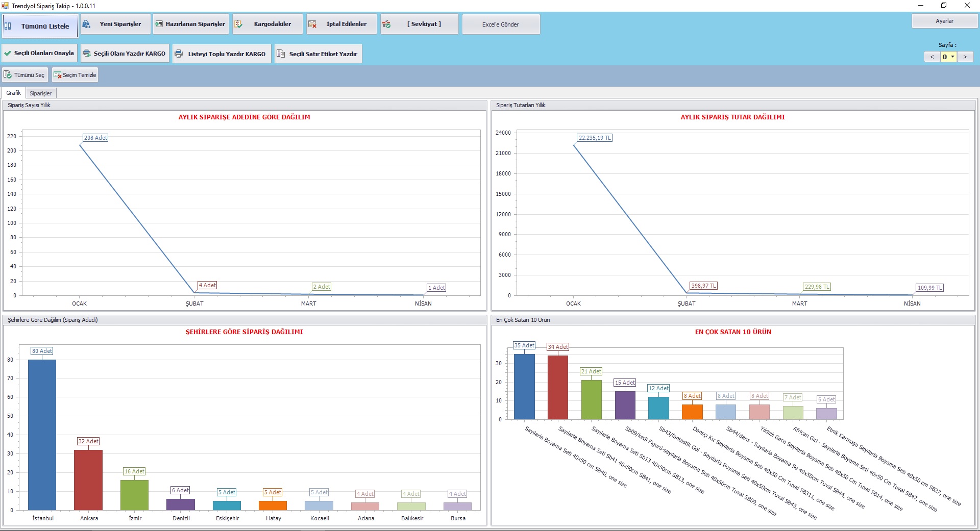Select all rows with Tümünü Seç
Image resolution: width=980 pixels, height=531 pixels.
tap(24, 75)
